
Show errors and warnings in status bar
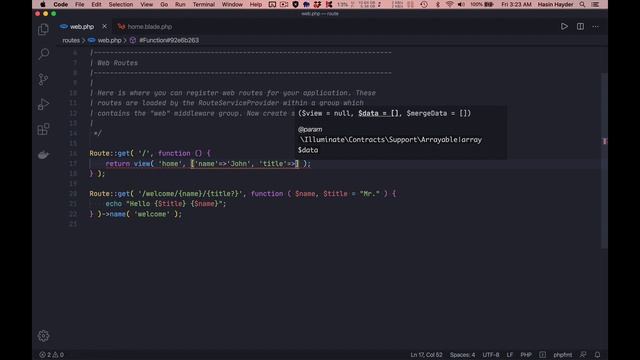(x=51, y=355)
